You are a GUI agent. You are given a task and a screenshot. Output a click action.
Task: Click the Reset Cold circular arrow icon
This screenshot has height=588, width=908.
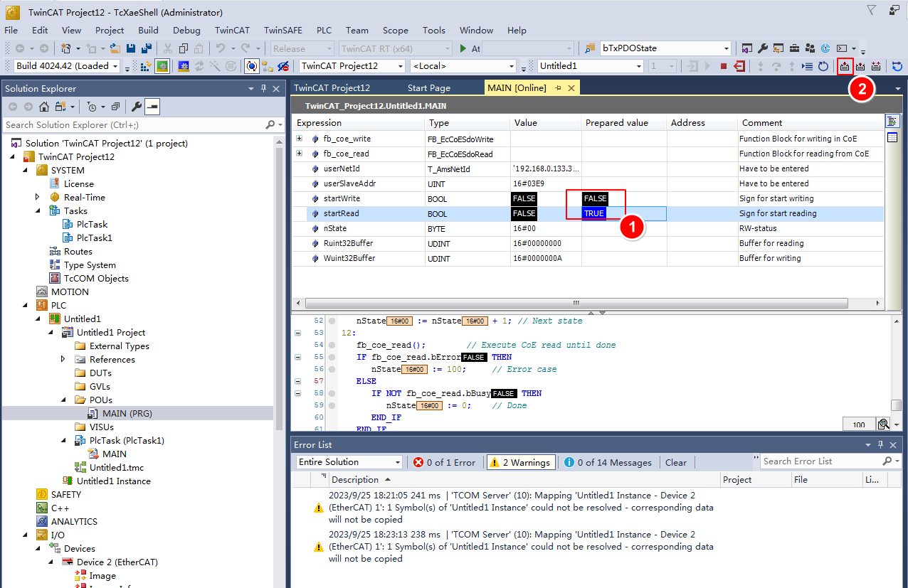[x=823, y=66]
